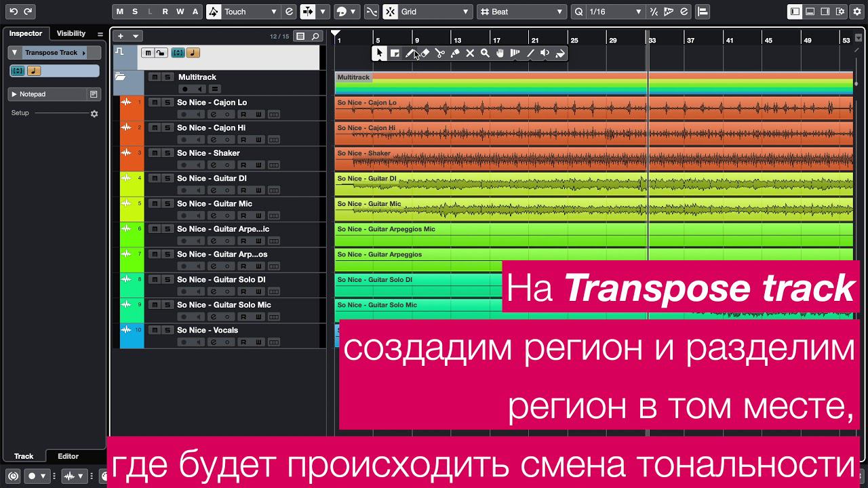Screen dimensions: 868x488
Task: Solo the So Nice - Shaker track
Action: 167,153
